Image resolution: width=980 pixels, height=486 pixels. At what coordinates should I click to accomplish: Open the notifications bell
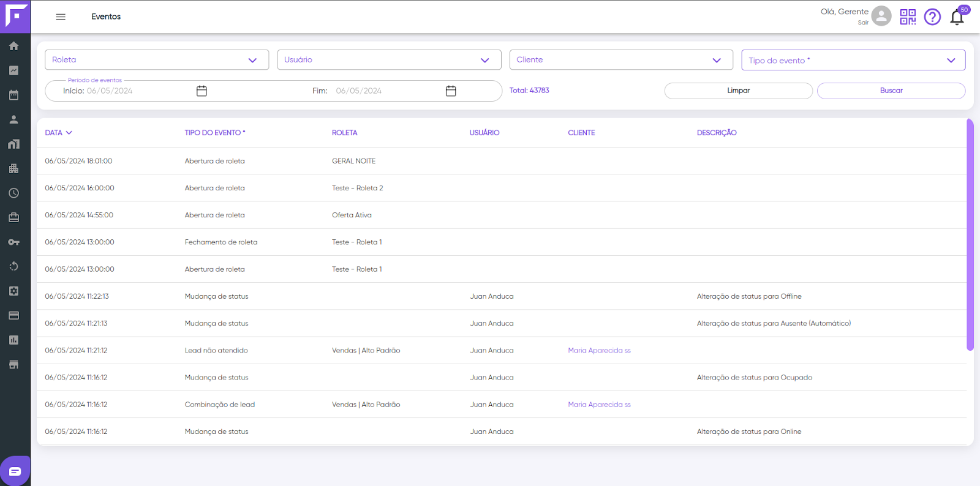point(957,17)
